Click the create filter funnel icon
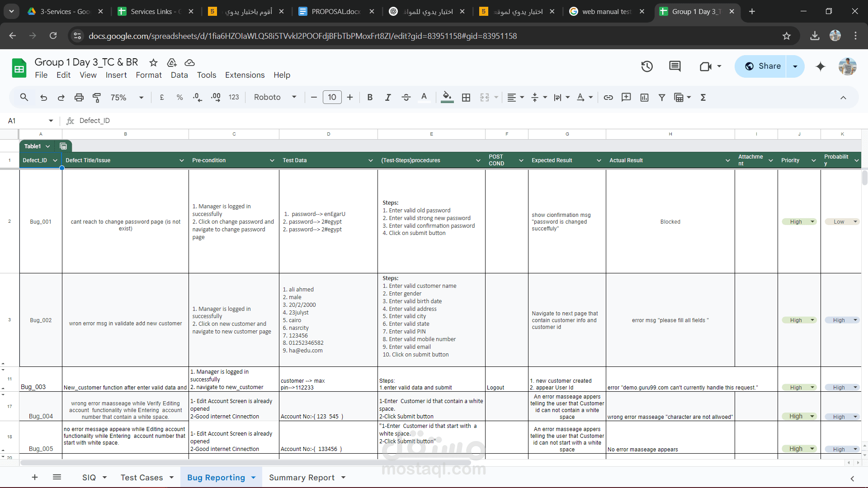The height and width of the screenshot is (488, 868). coord(662,97)
